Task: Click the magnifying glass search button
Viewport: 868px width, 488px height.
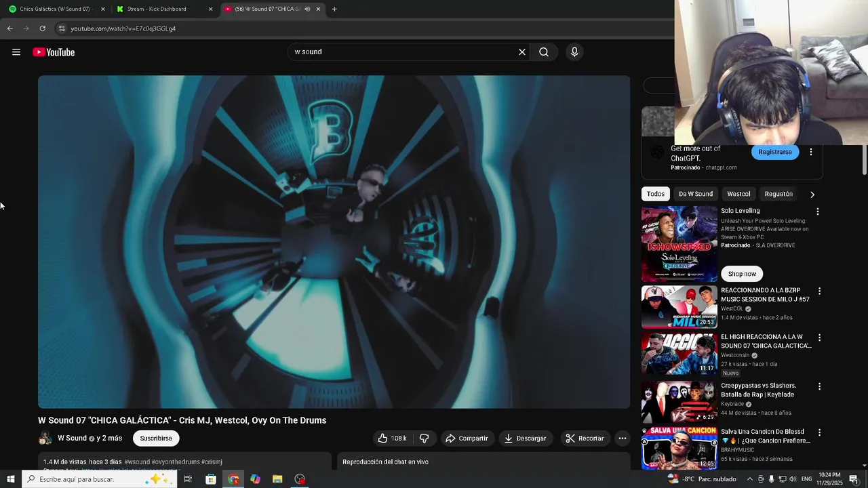Action: pos(544,52)
